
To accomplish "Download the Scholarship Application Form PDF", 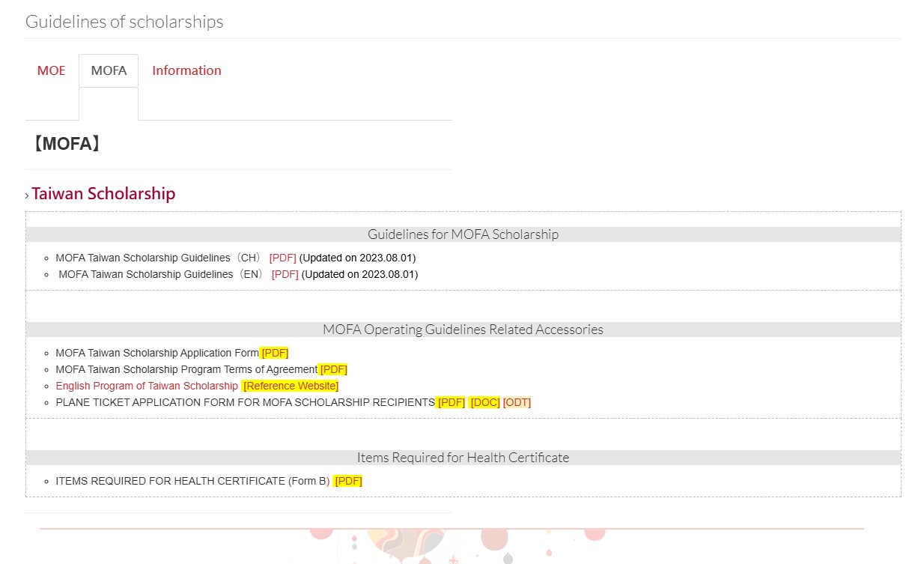I will [275, 353].
